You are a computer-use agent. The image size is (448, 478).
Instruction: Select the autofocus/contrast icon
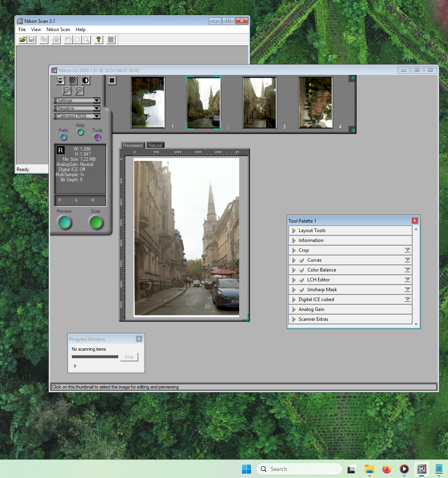pos(86,80)
